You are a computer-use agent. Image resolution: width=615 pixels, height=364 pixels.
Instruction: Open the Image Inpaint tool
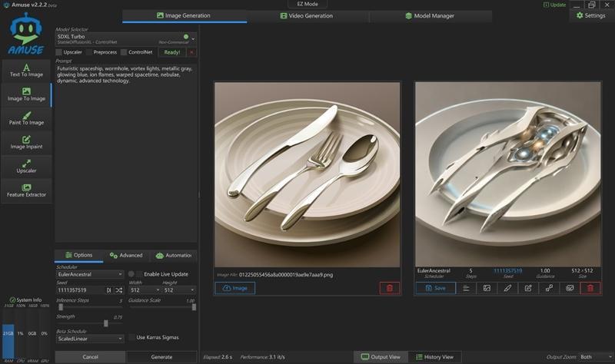(26, 141)
